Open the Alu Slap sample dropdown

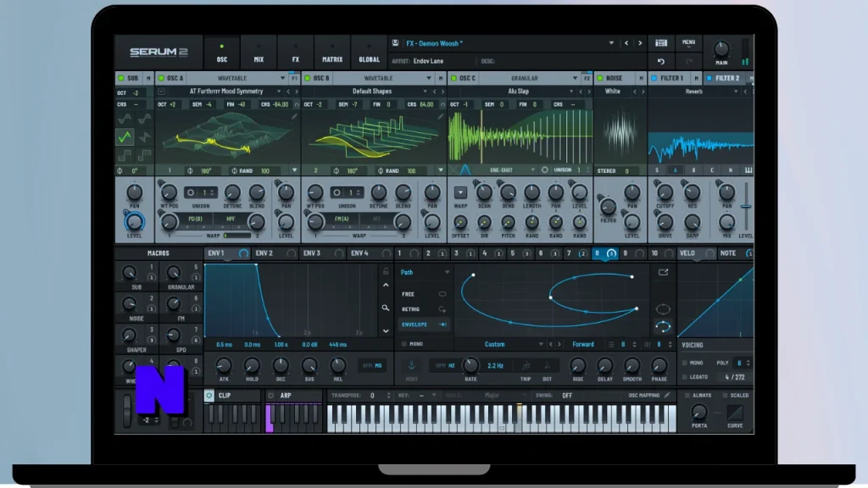coord(570,91)
